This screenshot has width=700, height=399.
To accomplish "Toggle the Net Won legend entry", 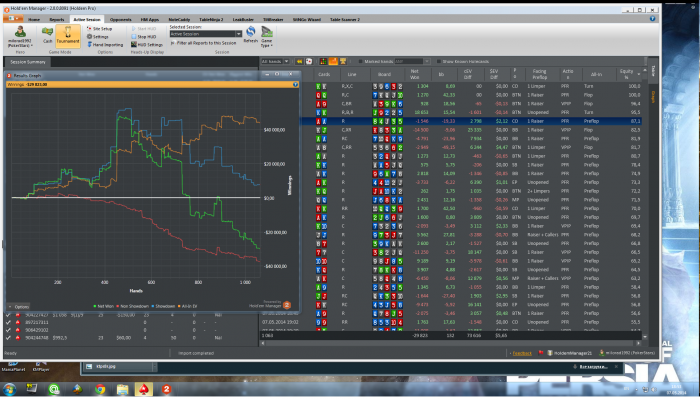I will click(x=103, y=306).
